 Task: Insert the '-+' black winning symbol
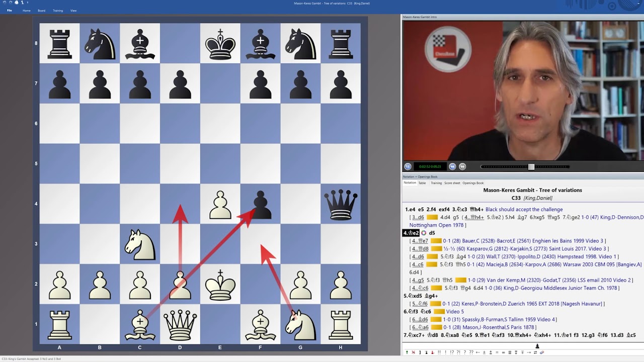(x=529, y=352)
